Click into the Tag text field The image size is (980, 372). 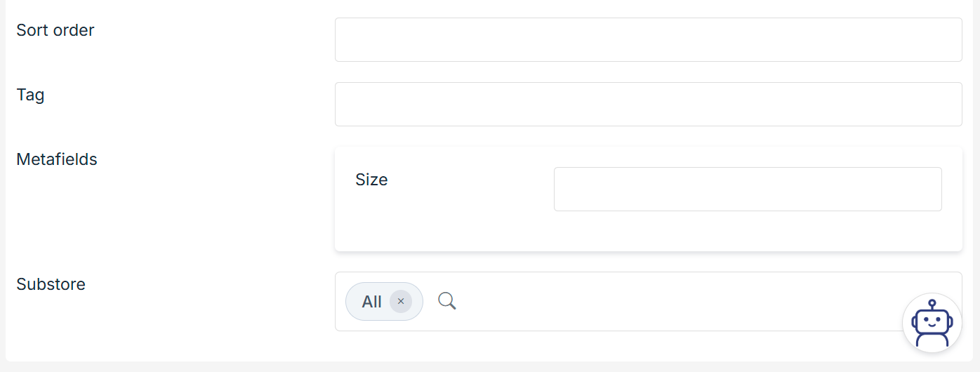pos(648,105)
